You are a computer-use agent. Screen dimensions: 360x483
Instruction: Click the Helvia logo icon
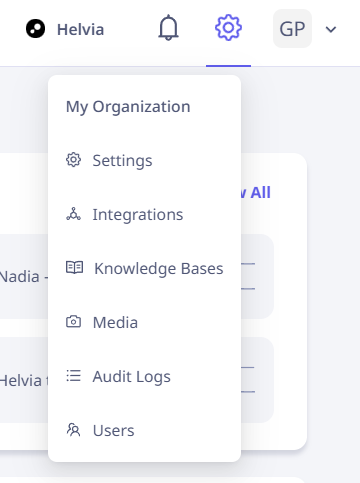(x=35, y=29)
